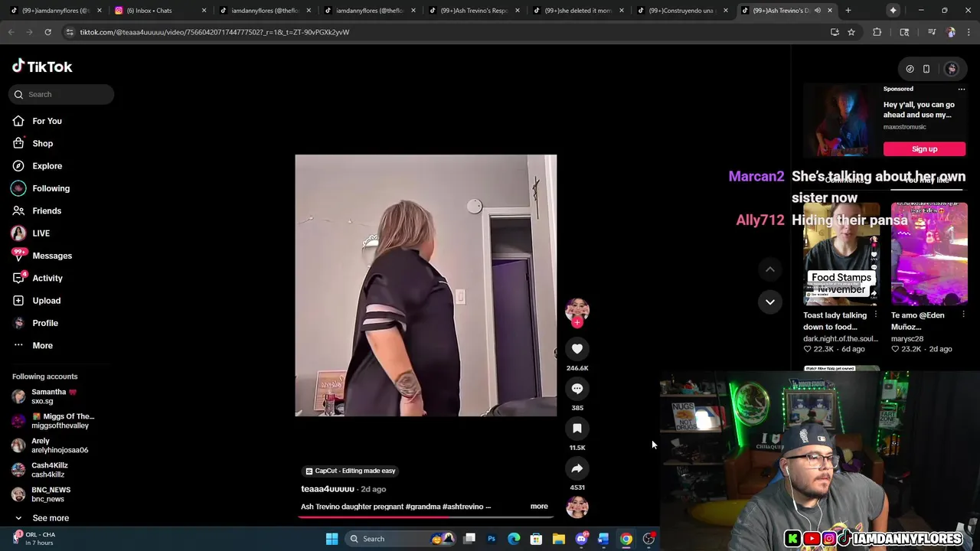Open the get app phone icon
The width and height of the screenshot is (980, 551).
coord(926,69)
